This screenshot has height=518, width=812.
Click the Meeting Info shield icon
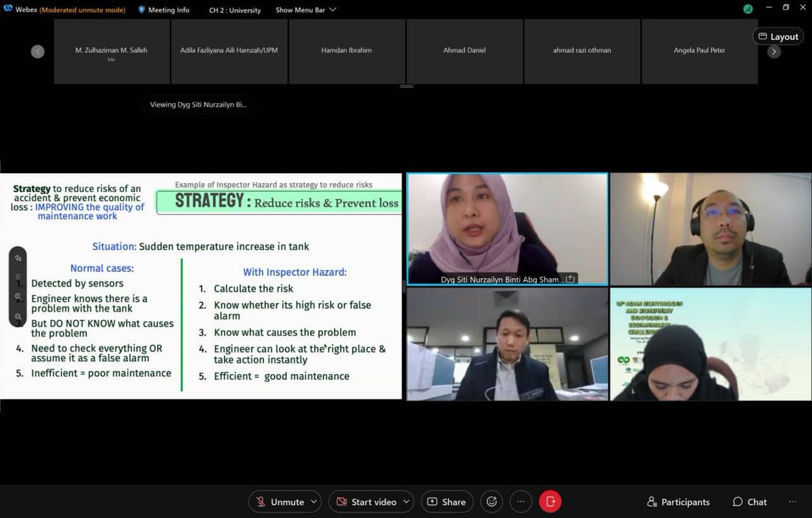[141, 10]
